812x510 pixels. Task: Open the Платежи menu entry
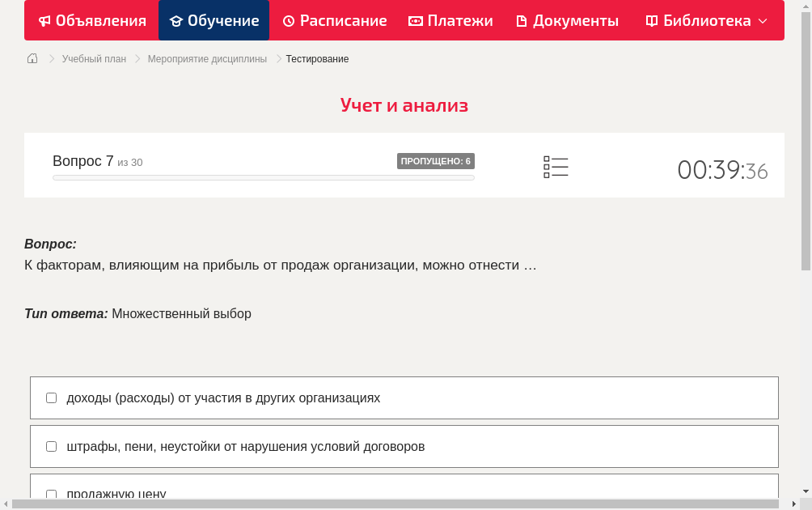click(450, 20)
